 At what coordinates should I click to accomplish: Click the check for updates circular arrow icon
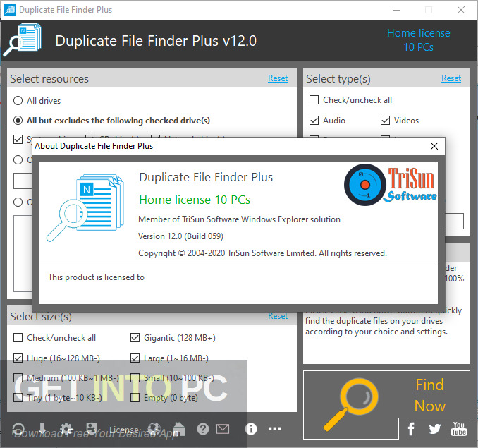point(18,429)
